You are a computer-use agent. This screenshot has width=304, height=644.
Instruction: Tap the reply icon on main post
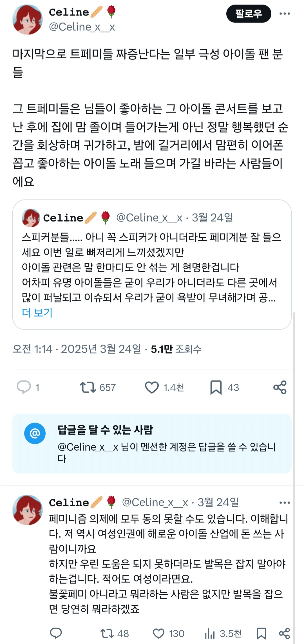(24, 387)
